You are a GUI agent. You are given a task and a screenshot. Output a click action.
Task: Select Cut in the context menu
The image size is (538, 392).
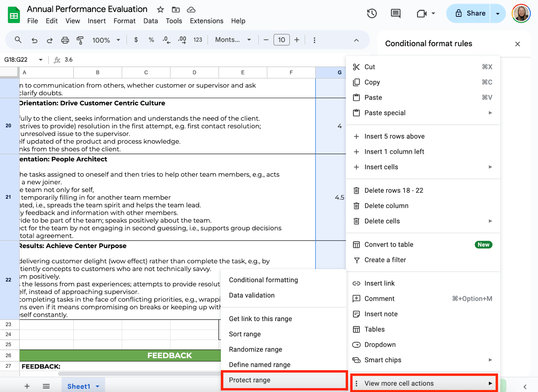pos(423,67)
